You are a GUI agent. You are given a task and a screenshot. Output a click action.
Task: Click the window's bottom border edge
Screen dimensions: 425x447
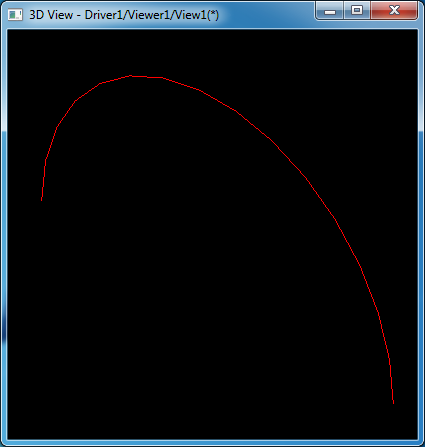click(213, 443)
